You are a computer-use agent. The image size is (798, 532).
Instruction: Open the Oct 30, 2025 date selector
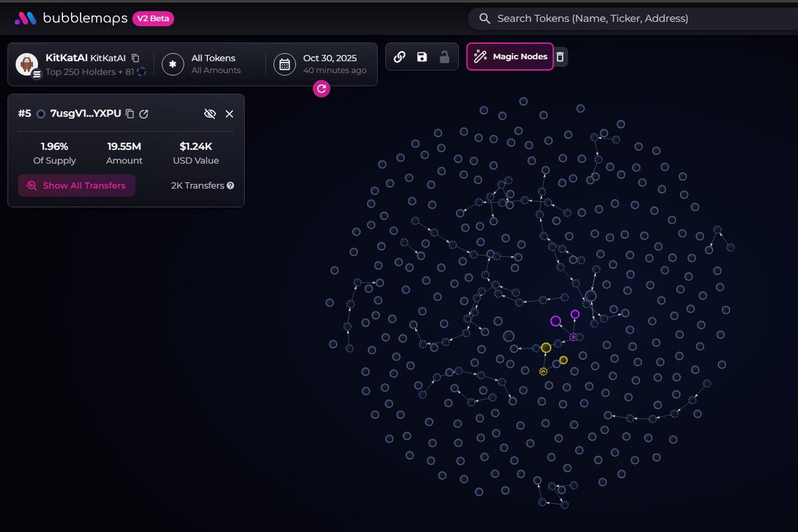(323, 64)
